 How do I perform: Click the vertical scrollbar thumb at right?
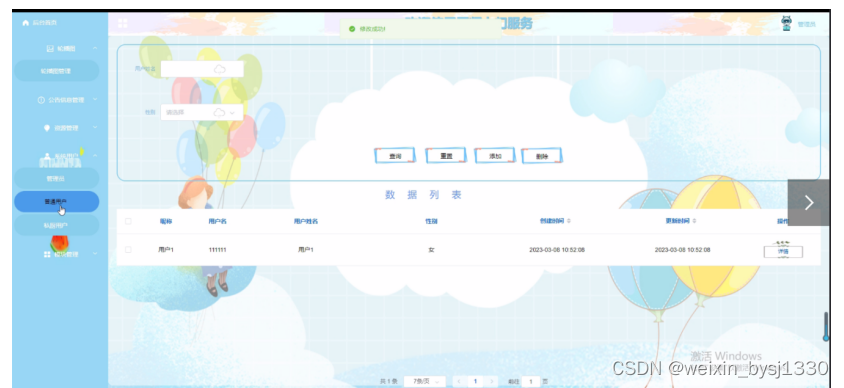pyautogui.click(x=825, y=326)
